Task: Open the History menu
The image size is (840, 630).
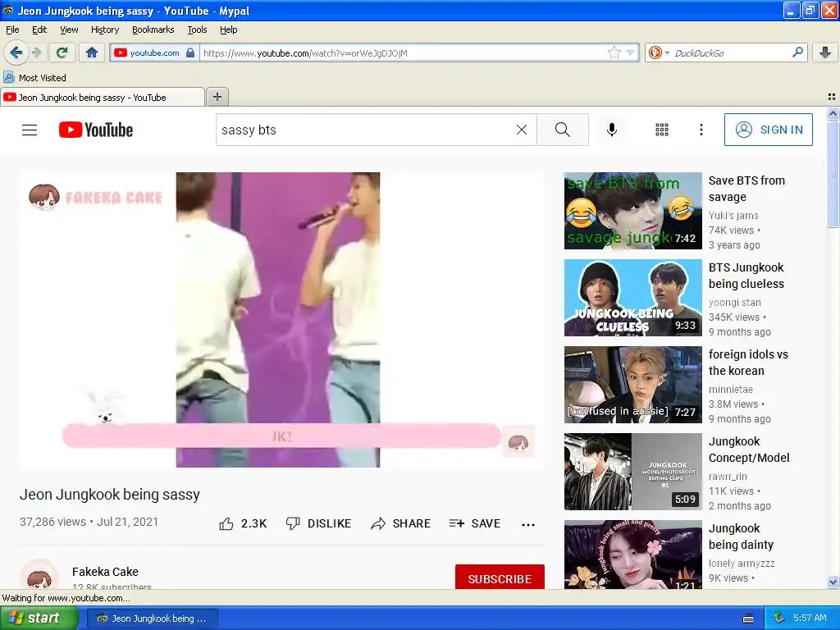Action: click(104, 30)
